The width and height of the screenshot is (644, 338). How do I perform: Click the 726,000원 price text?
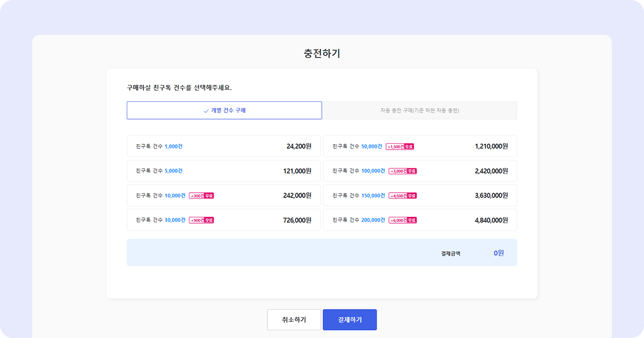tap(297, 220)
